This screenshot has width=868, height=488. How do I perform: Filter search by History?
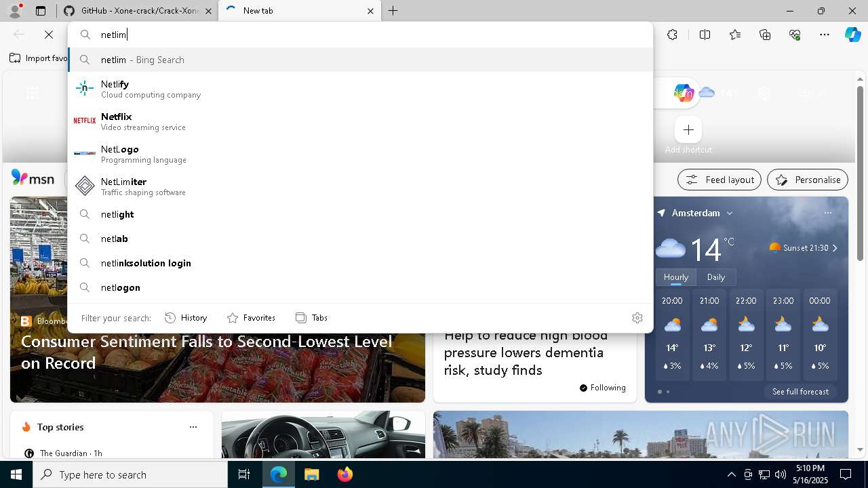click(186, 317)
